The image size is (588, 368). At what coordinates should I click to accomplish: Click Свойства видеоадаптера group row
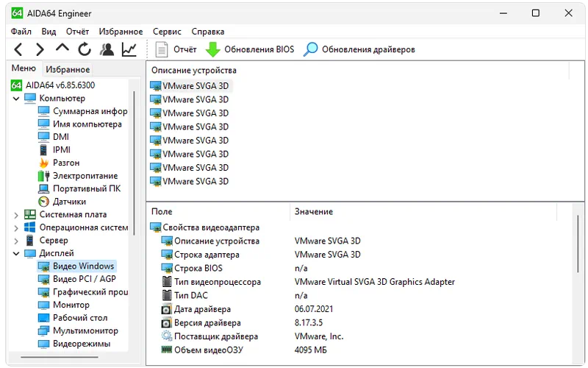coord(205,227)
